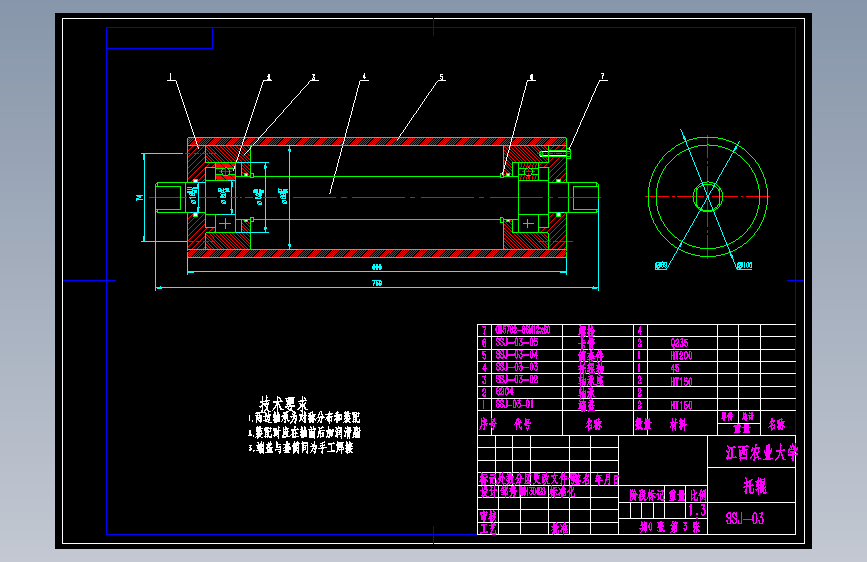The height and width of the screenshot is (562, 867).
Task: Select material 45 in row 4
Action: pos(675,368)
